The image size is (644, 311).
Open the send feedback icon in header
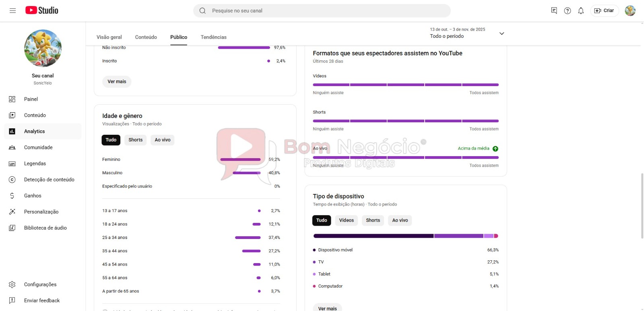point(554,11)
